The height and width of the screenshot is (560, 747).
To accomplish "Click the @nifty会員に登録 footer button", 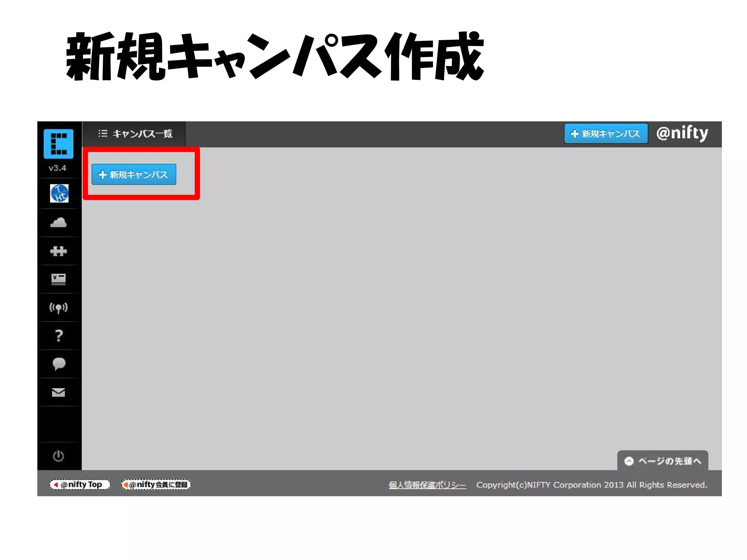I will click(x=156, y=484).
